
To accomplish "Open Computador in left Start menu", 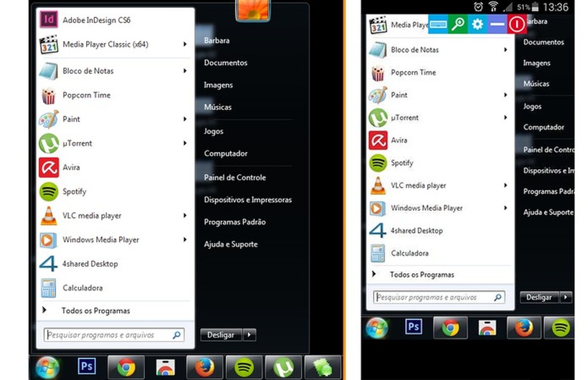I will [x=226, y=154].
